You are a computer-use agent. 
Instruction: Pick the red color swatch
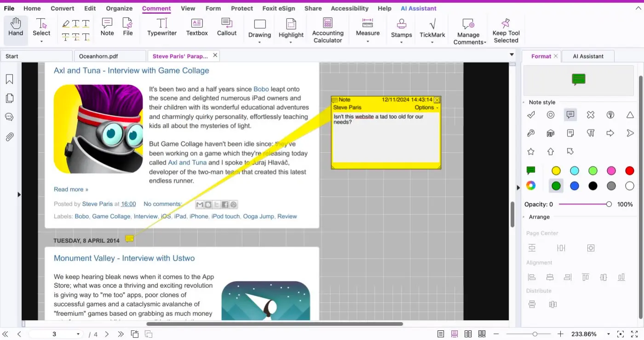click(x=630, y=171)
